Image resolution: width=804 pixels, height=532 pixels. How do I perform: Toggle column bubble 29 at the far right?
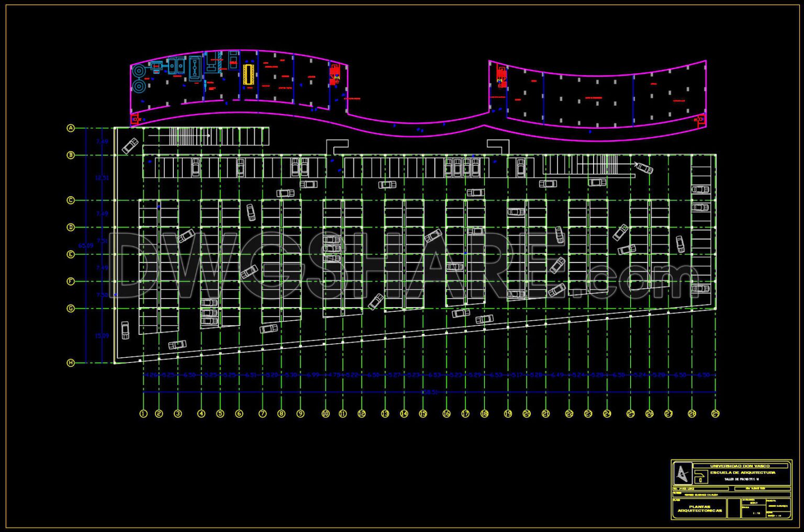click(716, 414)
